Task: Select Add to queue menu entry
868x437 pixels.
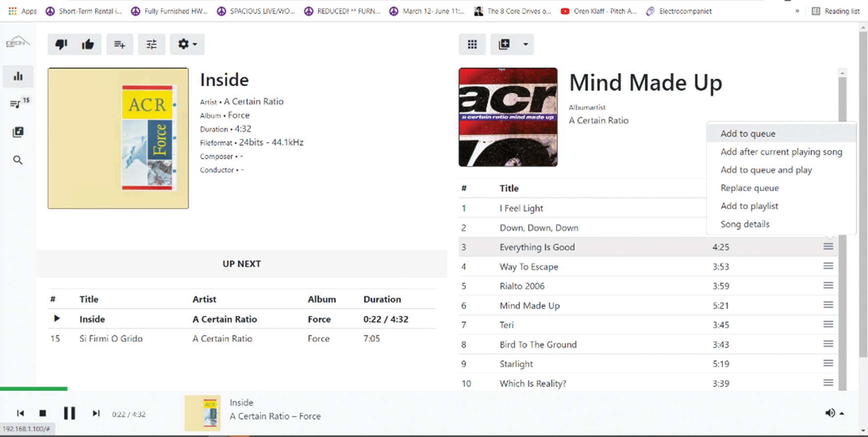Action: pos(781,133)
